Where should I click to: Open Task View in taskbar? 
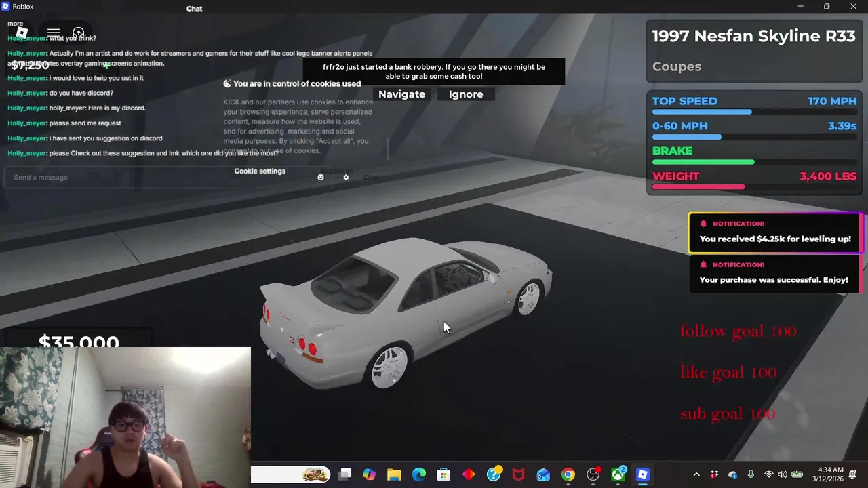[x=344, y=474]
